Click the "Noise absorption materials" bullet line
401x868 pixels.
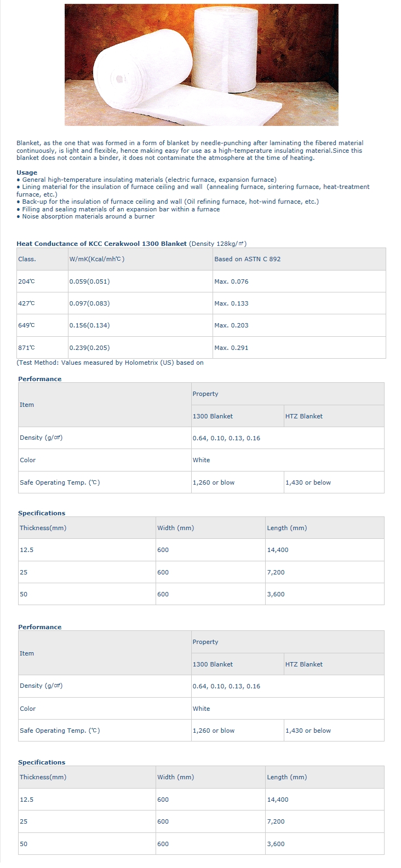point(88,216)
